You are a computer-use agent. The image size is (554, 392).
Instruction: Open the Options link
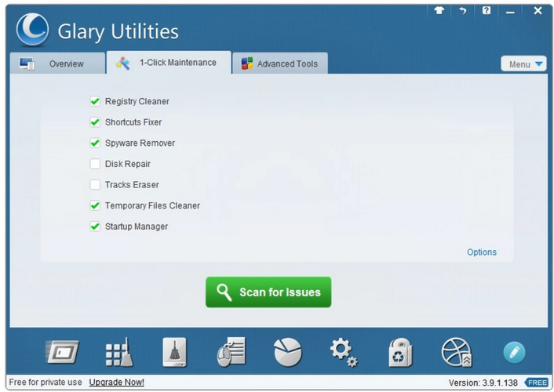482,252
